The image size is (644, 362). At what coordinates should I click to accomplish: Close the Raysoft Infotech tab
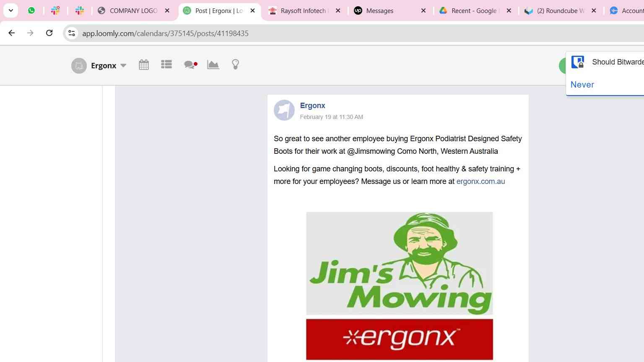point(338,11)
